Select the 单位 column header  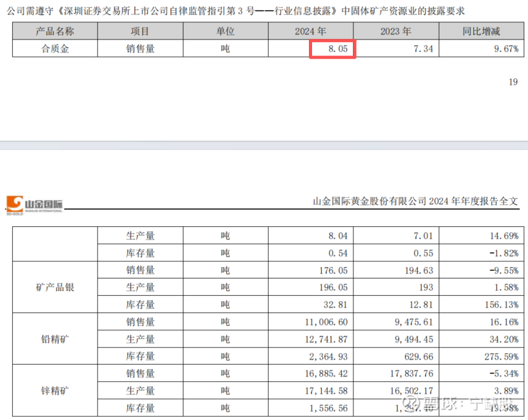click(225, 31)
